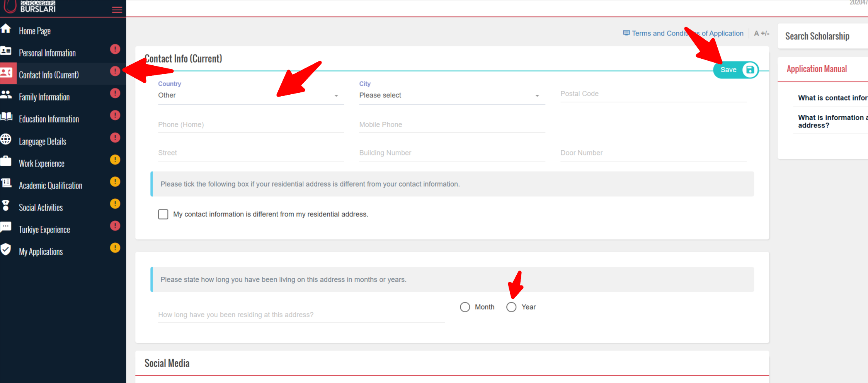This screenshot has height=383, width=868.
Task: Click the Family Information people icon
Action: (x=6, y=95)
